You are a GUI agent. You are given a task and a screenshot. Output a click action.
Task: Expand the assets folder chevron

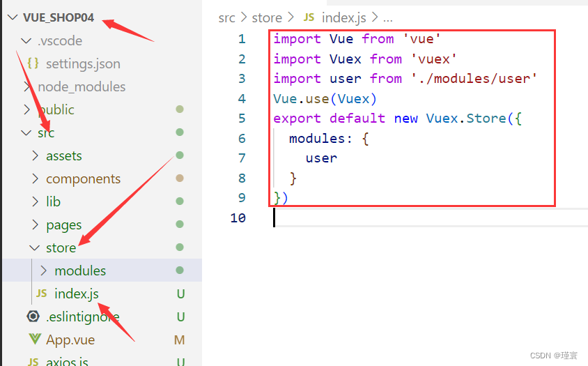coord(36,155)
